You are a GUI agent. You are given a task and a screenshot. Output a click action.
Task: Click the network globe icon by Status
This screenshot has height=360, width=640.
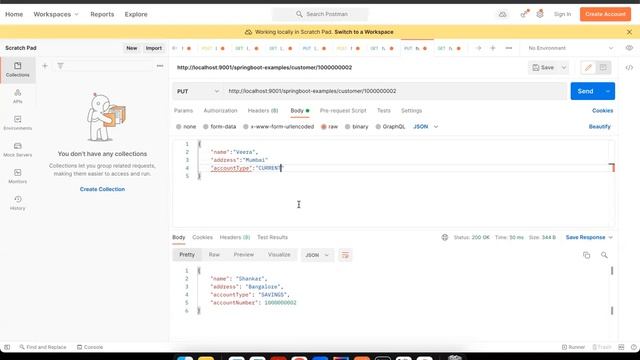tap(444, 237)
